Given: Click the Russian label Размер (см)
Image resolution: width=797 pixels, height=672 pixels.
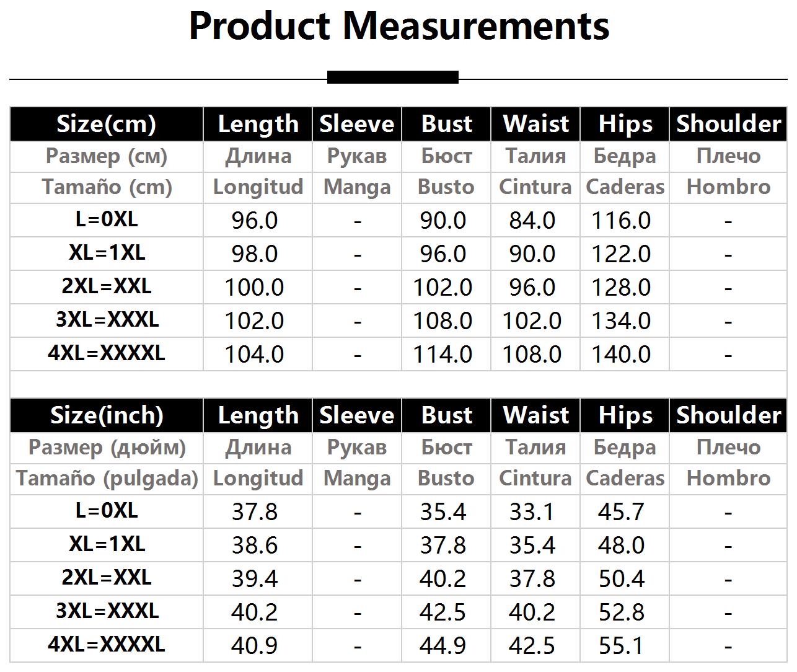Looking at the screenshot, I should [106, 156].
